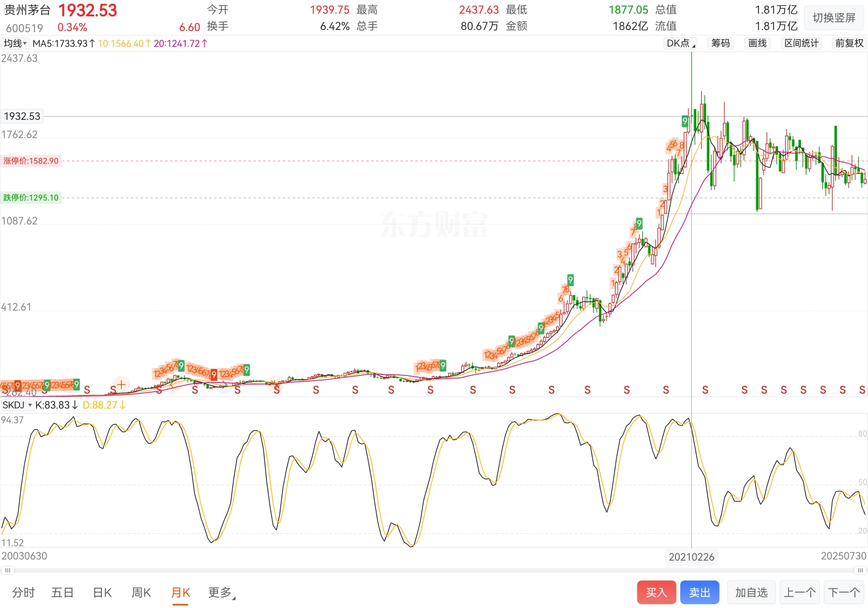
Task: Click the 10:1566.40 moving average value
Action: (x=124, y=44)
